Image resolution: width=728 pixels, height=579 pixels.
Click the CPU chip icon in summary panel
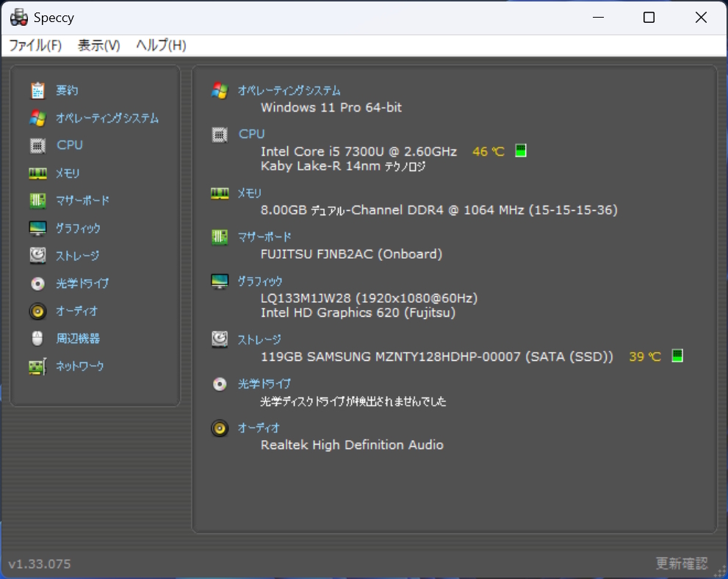[x=220, y=134]
